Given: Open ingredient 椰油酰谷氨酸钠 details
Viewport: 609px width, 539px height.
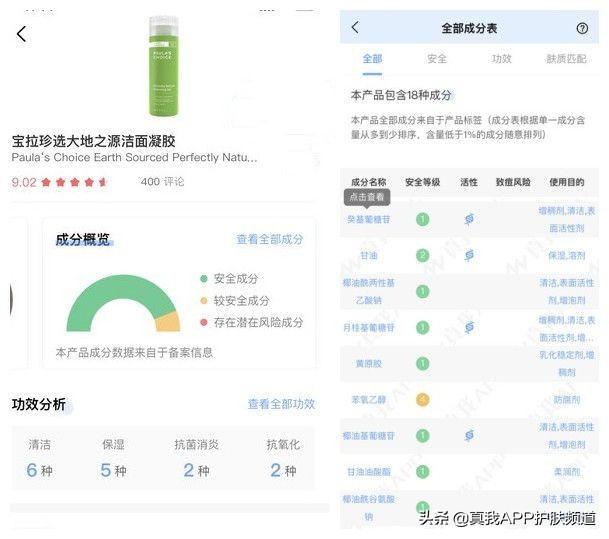Looking at the screenshot, I should click(x=369, y=508).
